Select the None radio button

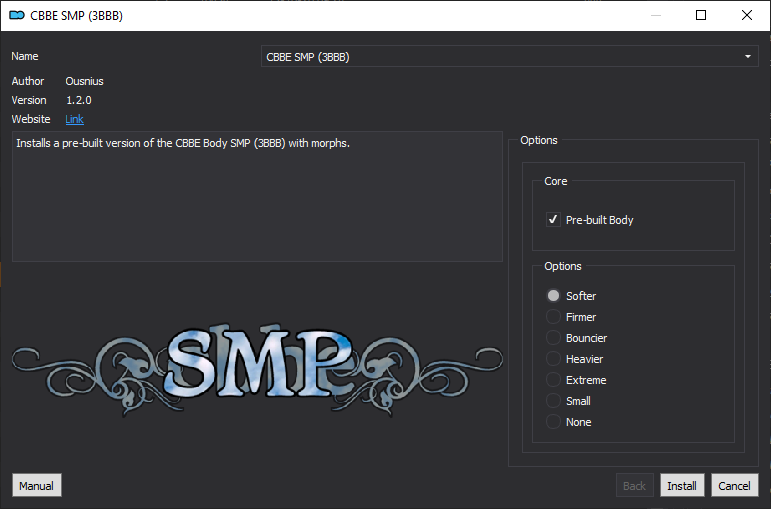553,422
